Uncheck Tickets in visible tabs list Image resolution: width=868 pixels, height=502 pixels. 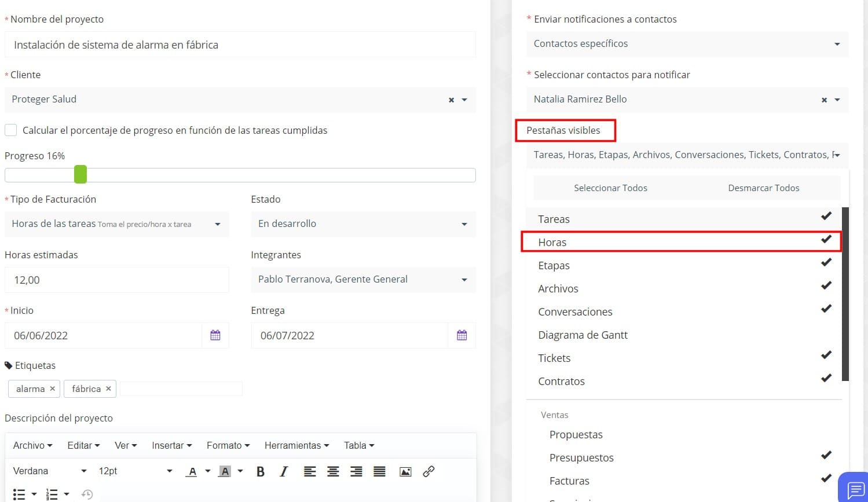(x=684, y=358)
